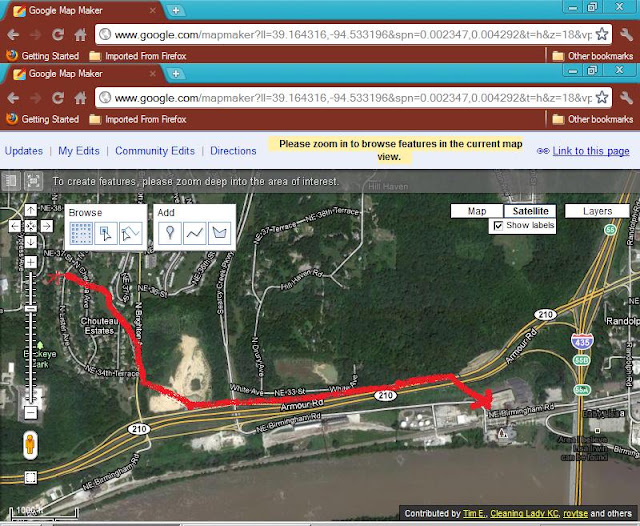Toggle the Show labels checkbox
The image size is (640, 526).
click(x=498, y=225)
